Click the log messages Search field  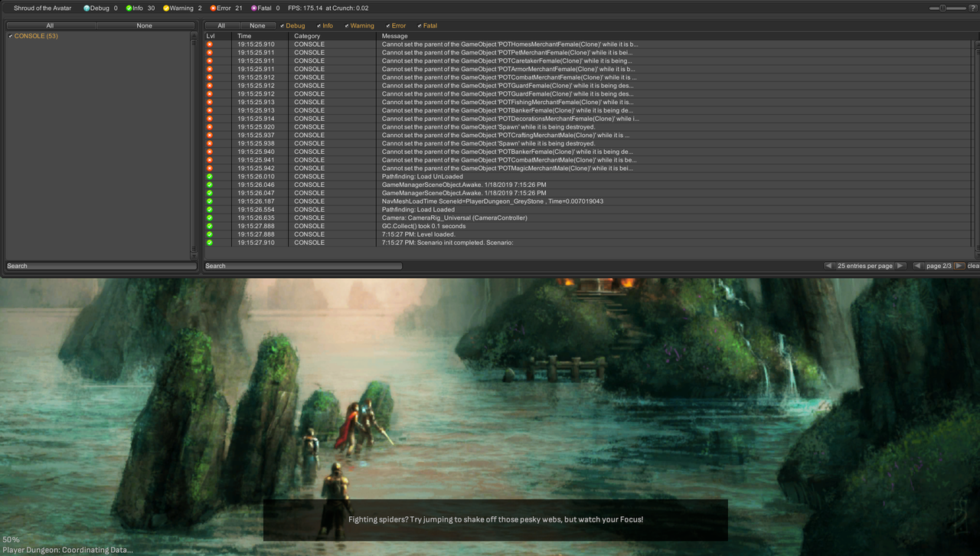click(x=303, y=266)
